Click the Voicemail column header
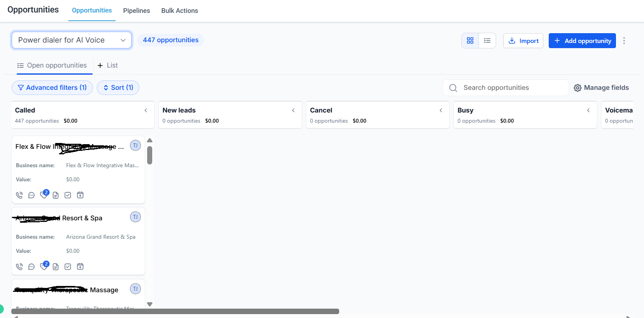Viewport: 644px width, 318px height. (619, 110)
